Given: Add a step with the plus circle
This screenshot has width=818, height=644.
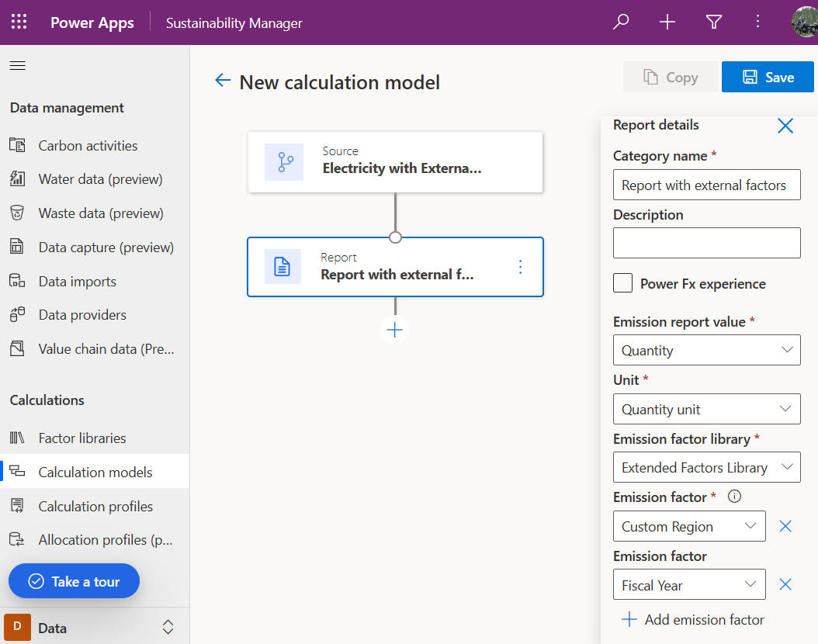Looking at the screenshot, I should (x=394, y=330).
